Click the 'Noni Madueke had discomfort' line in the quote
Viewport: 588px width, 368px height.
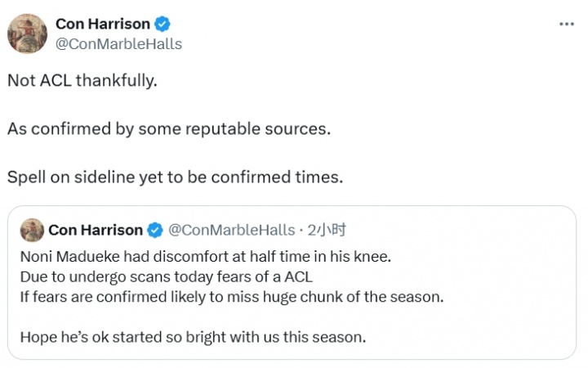click(x=206, y=257)
